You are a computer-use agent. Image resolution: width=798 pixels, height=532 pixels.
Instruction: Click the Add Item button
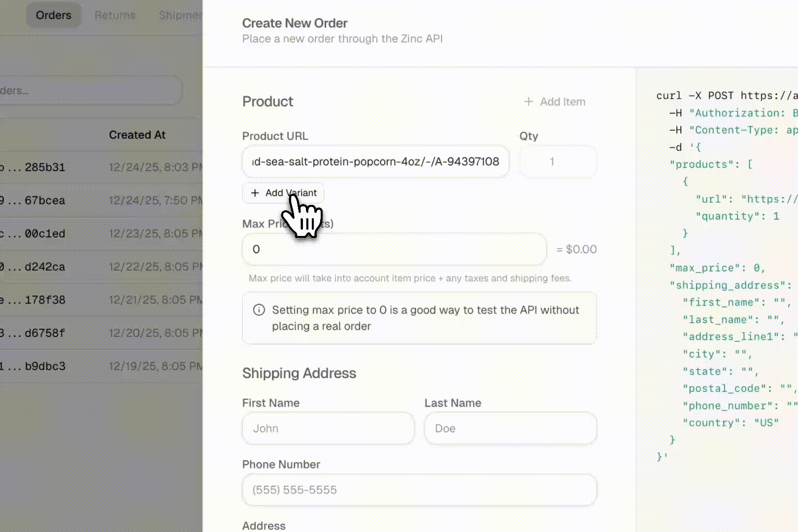tap(554, 101)
